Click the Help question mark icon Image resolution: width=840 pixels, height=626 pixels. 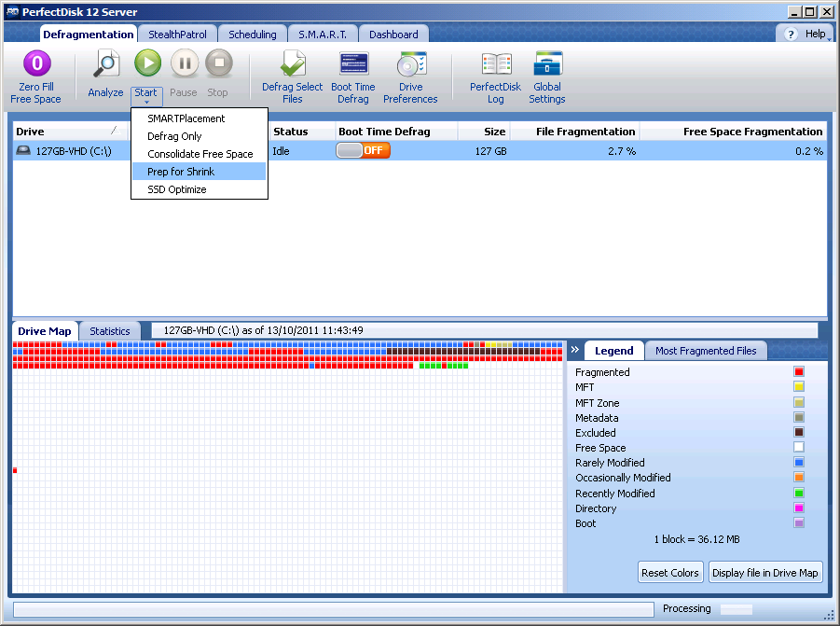(791, 35)
